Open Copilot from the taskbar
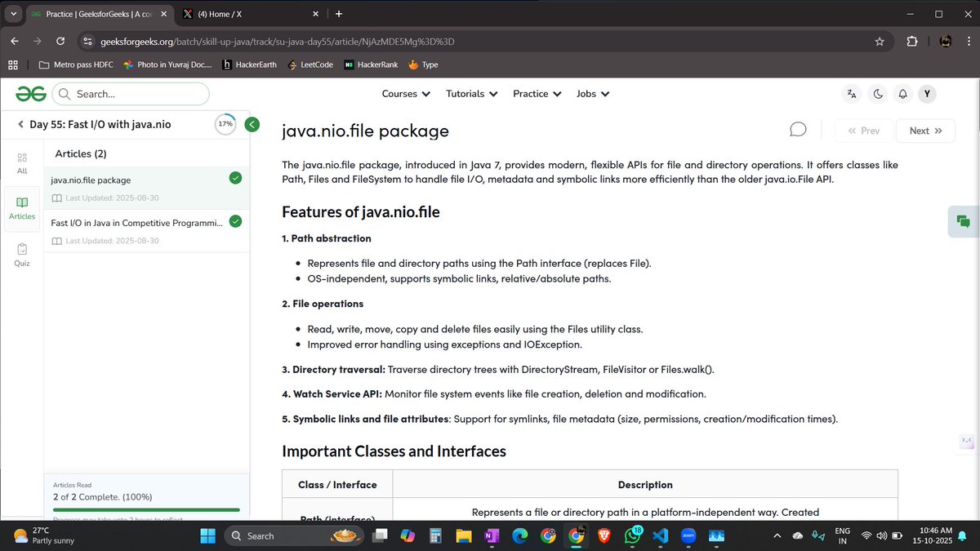This screenshot has height=551, width=980. point(408,535)
